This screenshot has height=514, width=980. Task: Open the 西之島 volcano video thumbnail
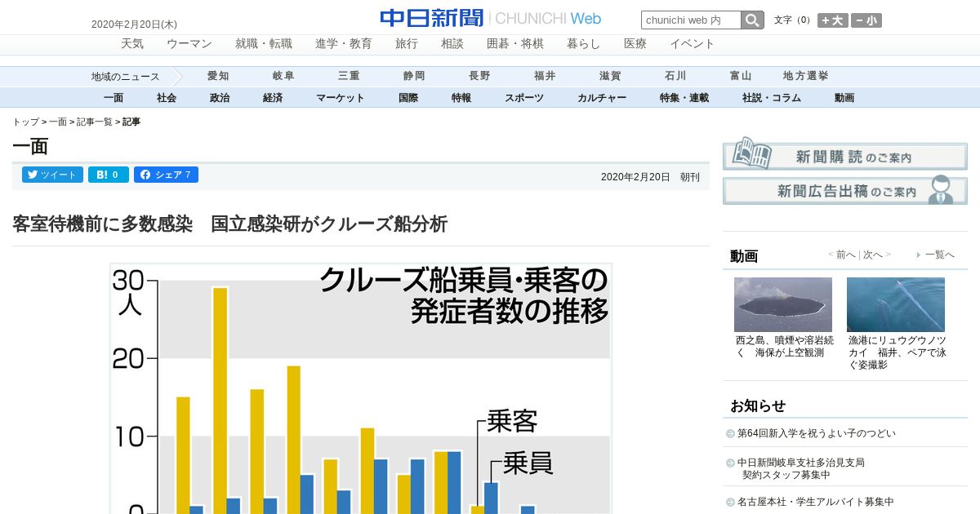coord(783,304)
